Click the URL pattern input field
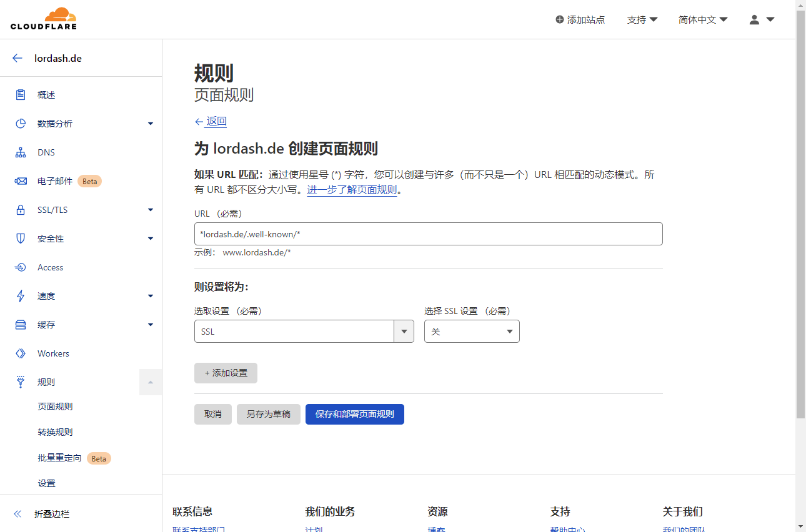The height and width of the screenshot is (532, 806). (428, 234)
